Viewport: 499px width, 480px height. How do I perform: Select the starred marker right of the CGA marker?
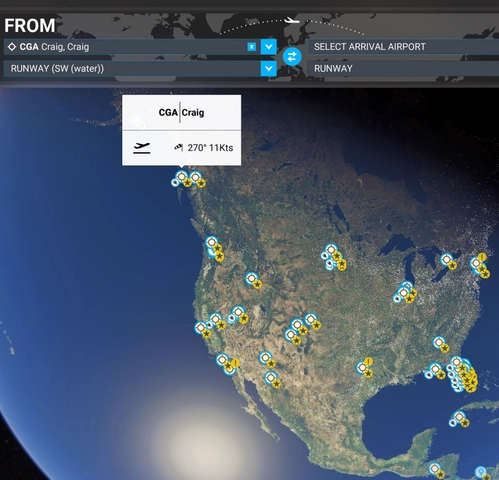click(x=196, y=177)
